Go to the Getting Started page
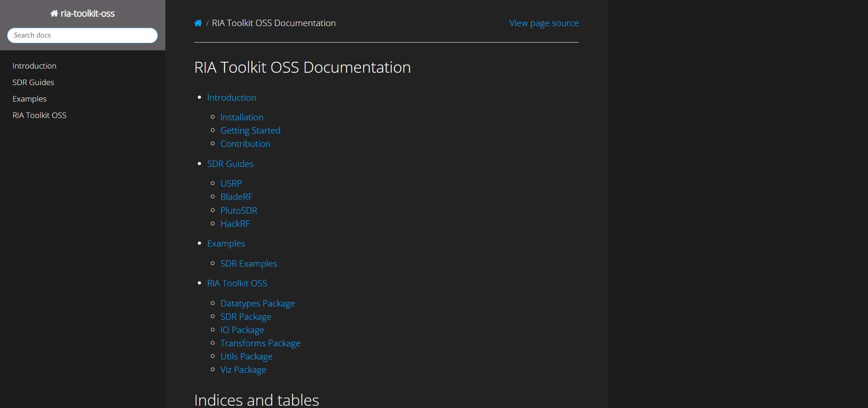Image resolution: width=868 pixels, height=408 pixels. tap(250, 130)
